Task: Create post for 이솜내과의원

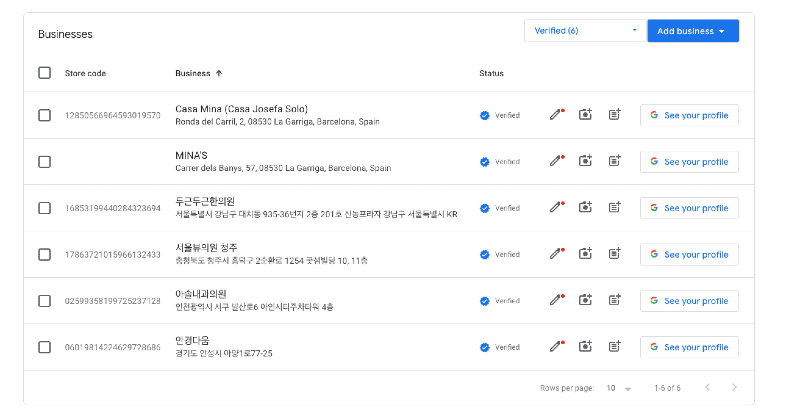Action: tap(615, 300)
